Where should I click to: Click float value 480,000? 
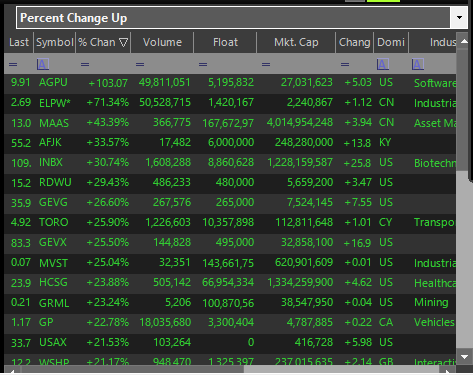[x=235, y=183]
